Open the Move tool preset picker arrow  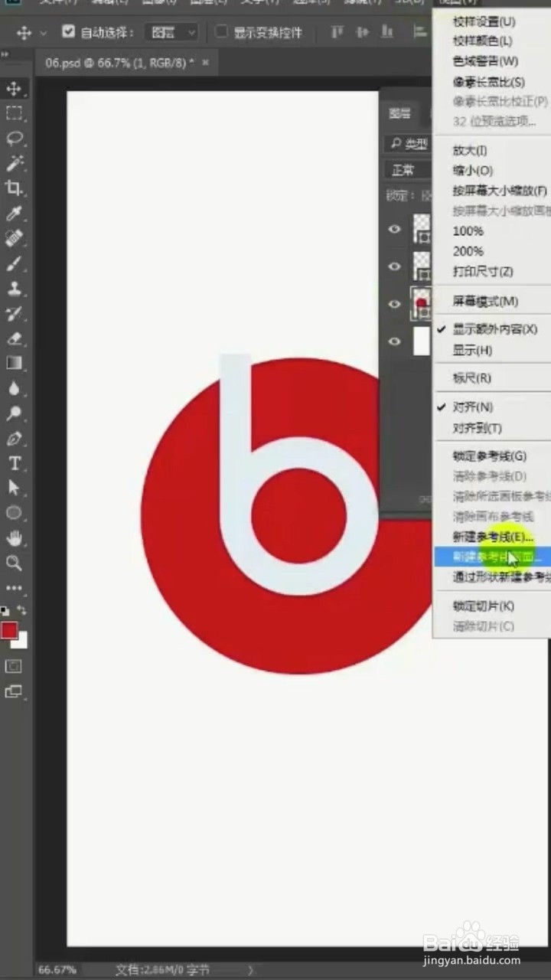coord(44,33)
